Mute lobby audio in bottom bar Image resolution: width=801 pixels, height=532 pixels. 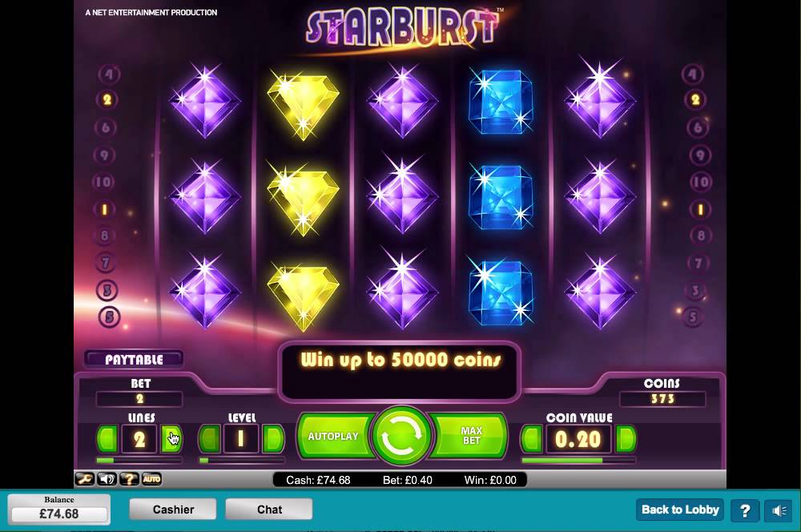pyautogui.click(x=778, y=510)
